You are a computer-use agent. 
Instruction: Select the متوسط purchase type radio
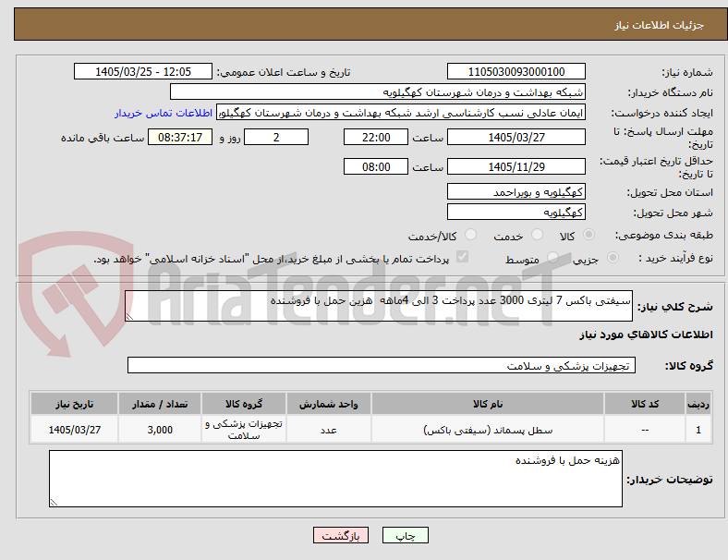pos(552,258)
